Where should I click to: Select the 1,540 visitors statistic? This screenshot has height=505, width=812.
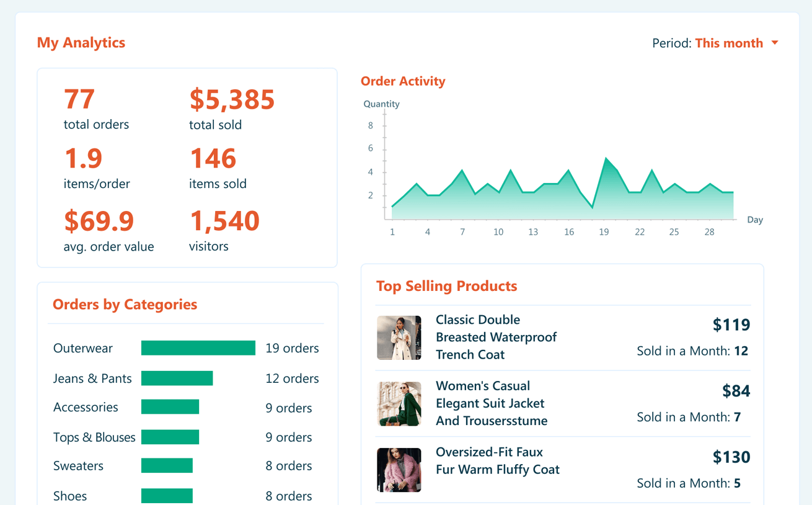coord(225,221)
